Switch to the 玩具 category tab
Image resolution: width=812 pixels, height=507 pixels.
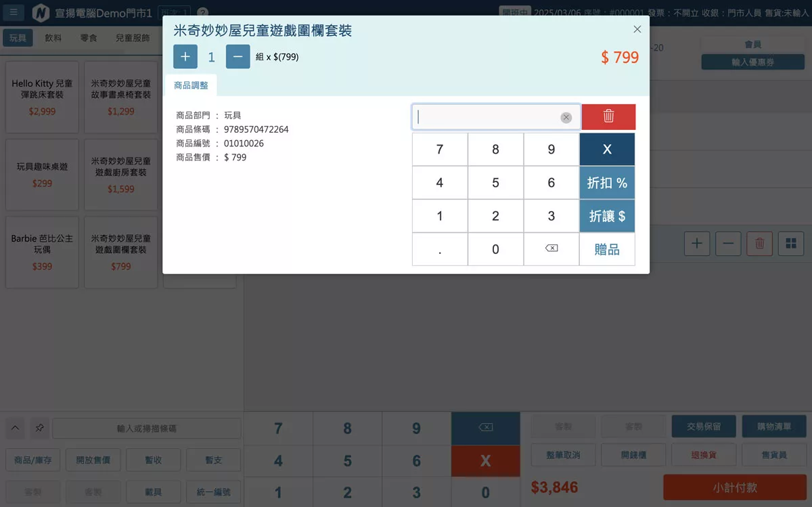pyautogui.click(x=18, y=38)
